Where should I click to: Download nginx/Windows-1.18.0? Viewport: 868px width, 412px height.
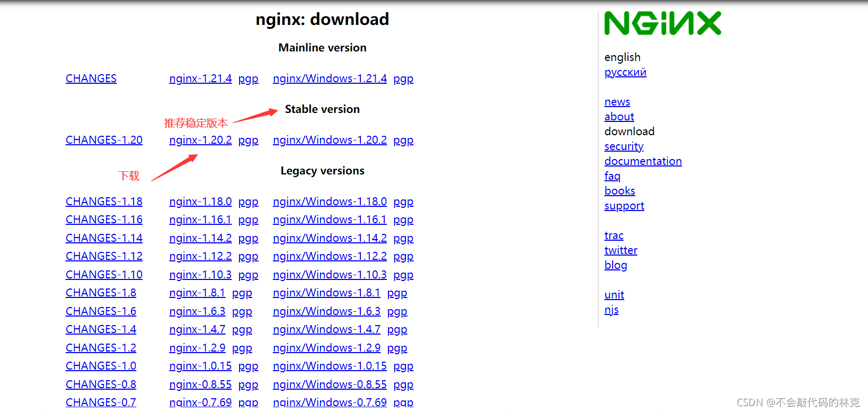330,201
